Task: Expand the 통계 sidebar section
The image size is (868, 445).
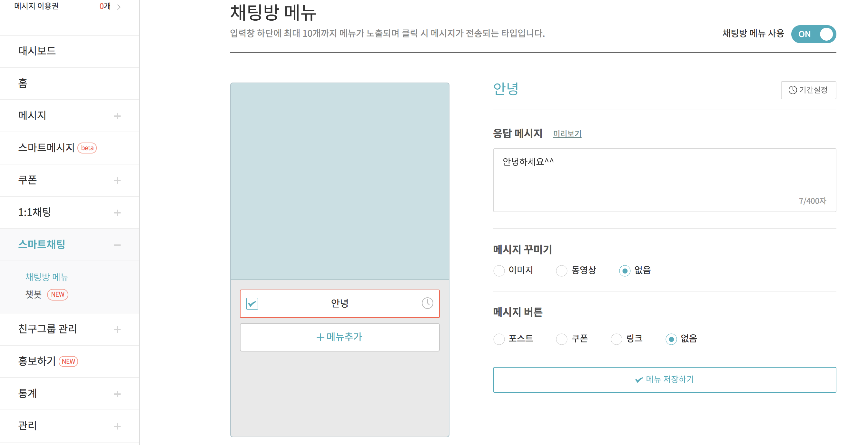Action: [x=117, y=394]
